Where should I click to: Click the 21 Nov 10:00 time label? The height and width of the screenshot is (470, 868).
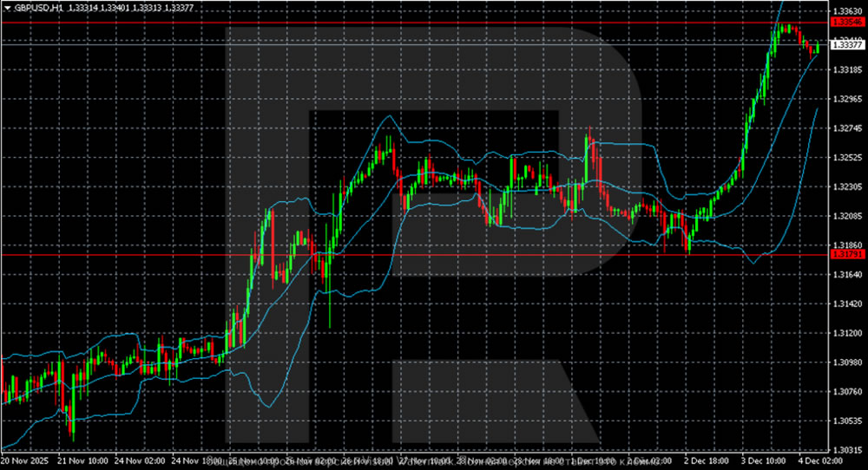click(x=82, y=460)
